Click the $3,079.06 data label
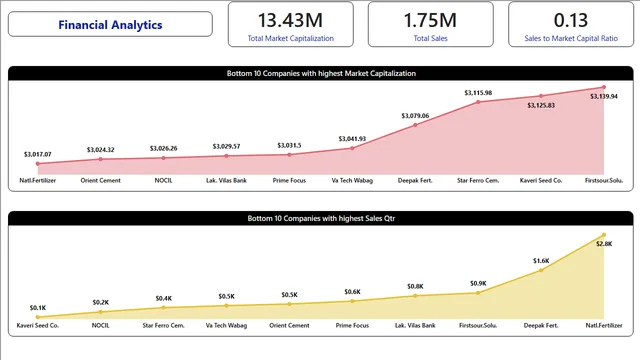The width and height of the screenshot is (640, 360). (415, 116)
